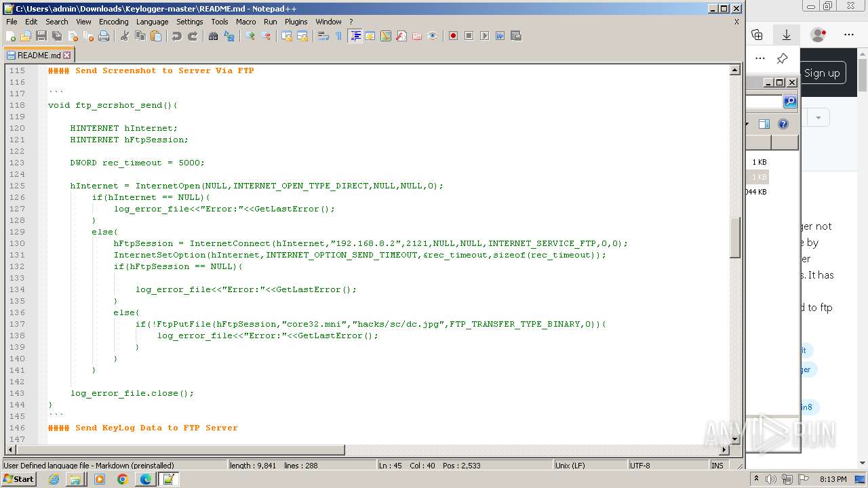Click the Close All toolbar icon

click(x=88, y=36)
